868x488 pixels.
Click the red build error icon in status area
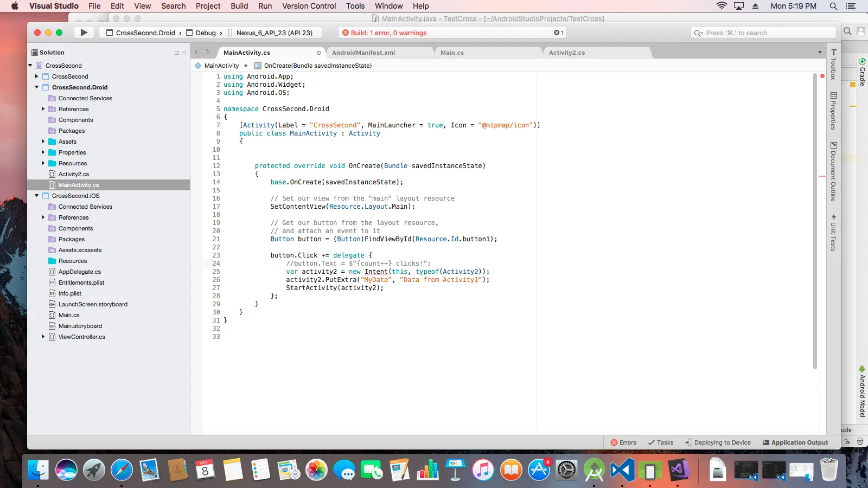[x=346, y=33]
